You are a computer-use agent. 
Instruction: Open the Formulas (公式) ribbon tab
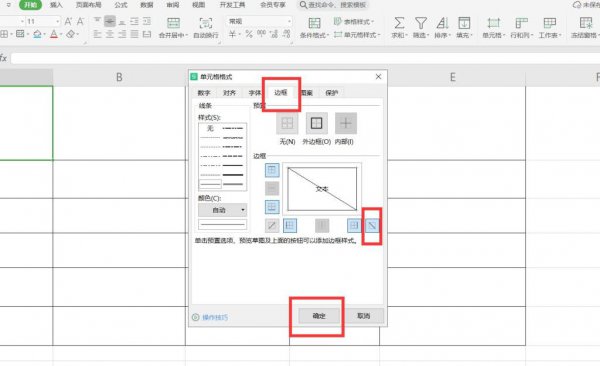pyautogui.click(x=121, y=5)
